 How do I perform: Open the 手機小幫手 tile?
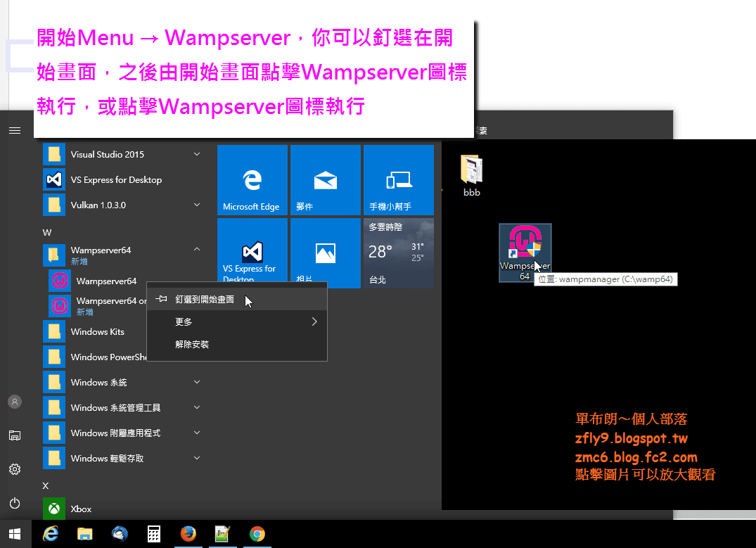tap(399, 180)
